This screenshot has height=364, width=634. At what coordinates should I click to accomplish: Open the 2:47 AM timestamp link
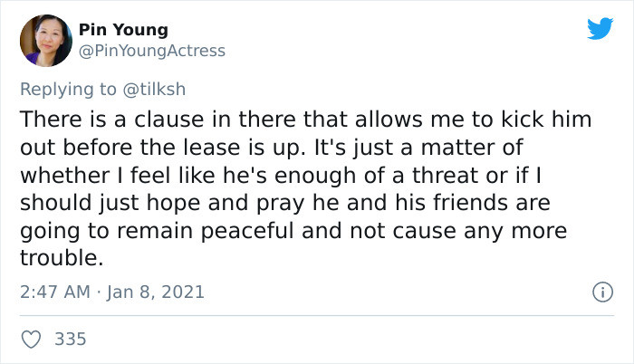(55, 292)
